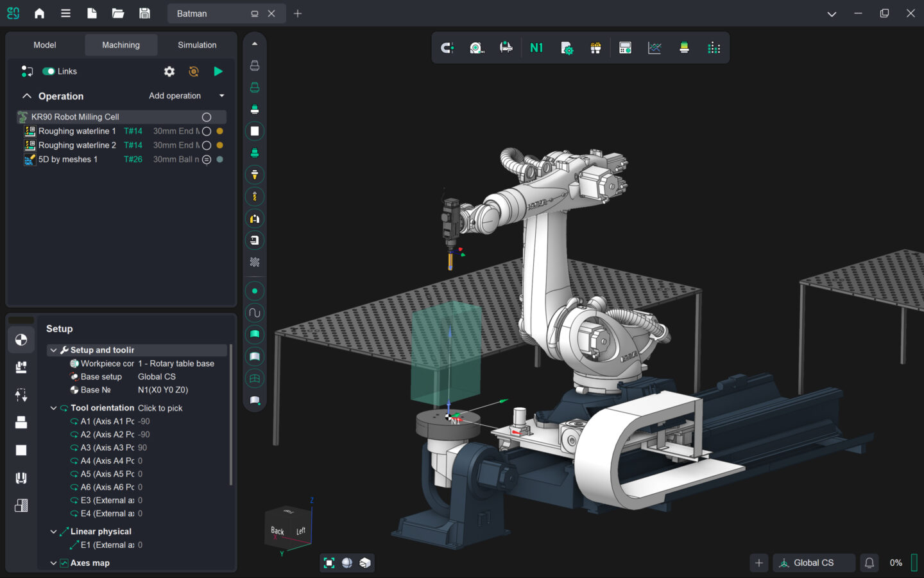Viewport: 924px width, 578px height.
Task: Toggle visibility eye next to the settings gear
Action: click(193, 71)
